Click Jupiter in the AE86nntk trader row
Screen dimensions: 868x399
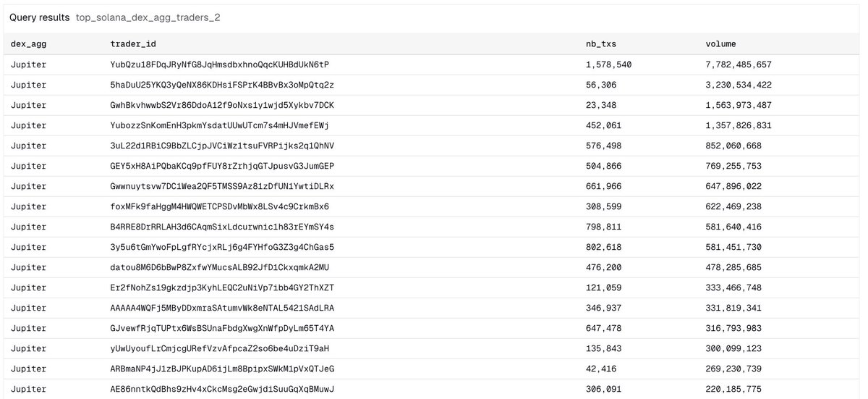point(28,389)
